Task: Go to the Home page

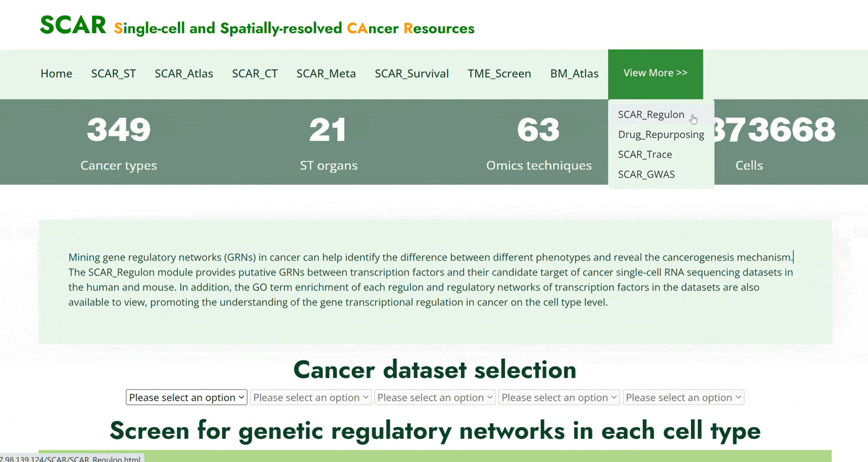Action: [x=56, y=74]
